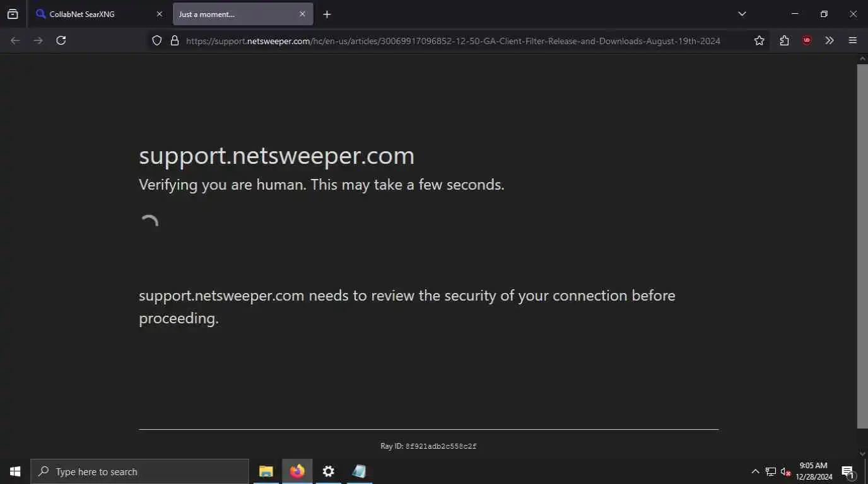This screenshot has height=484, width=868.
Task: Open the notification center icon
Action: tap(848, 471)
